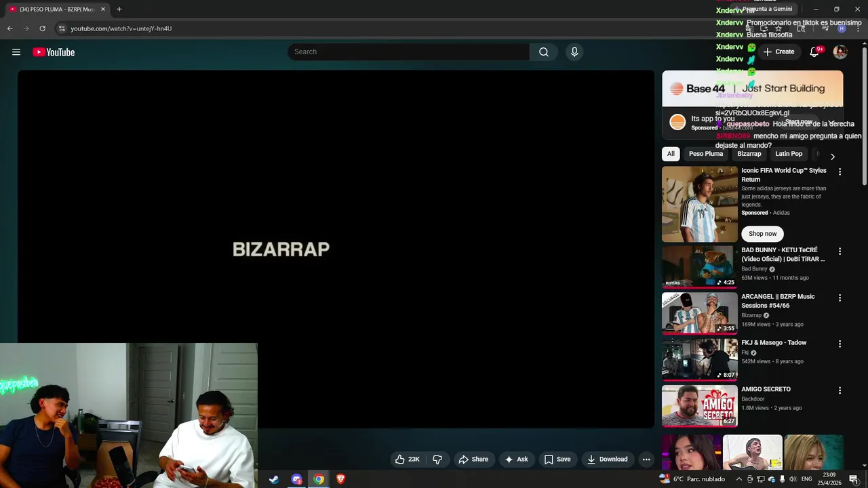This screenshot has height=488, width=868.
Task: Share the video
Action: point(473,460)
